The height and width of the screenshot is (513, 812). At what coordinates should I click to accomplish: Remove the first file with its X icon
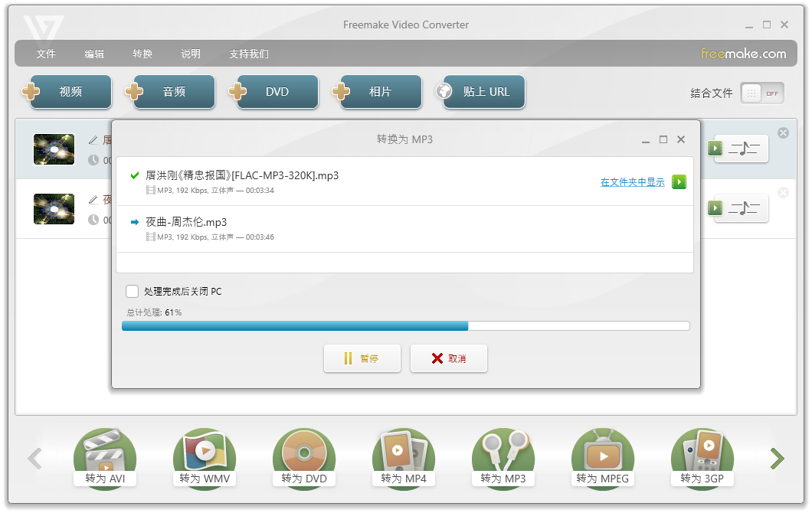(x=783, y=133)
